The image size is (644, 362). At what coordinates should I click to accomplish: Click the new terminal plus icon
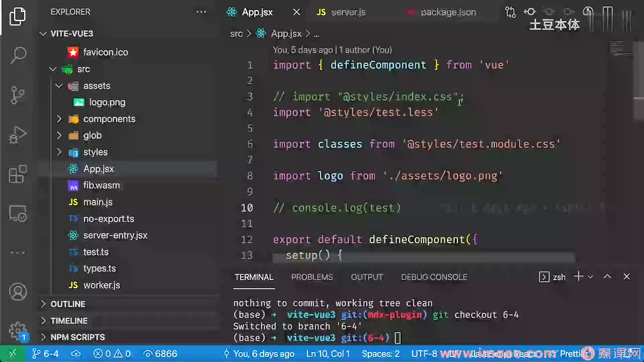point(579,277)
